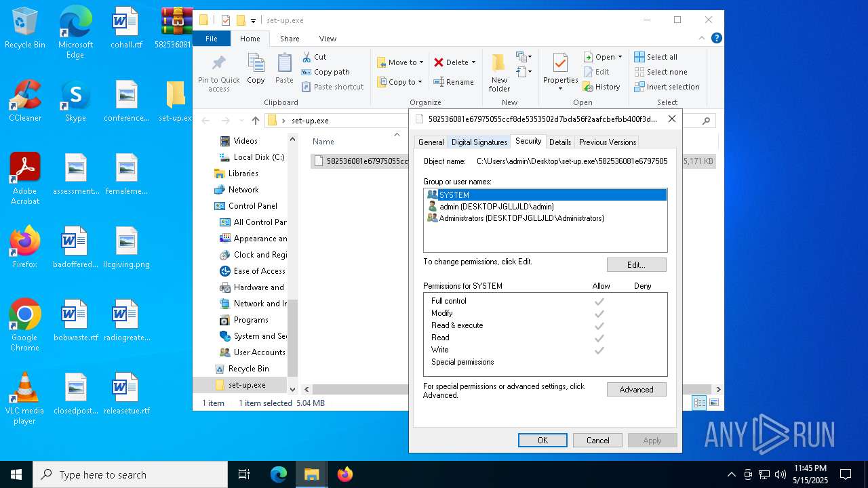Click taskbar search box
This screenshot has height=488, width=868.
click(130, 474)
